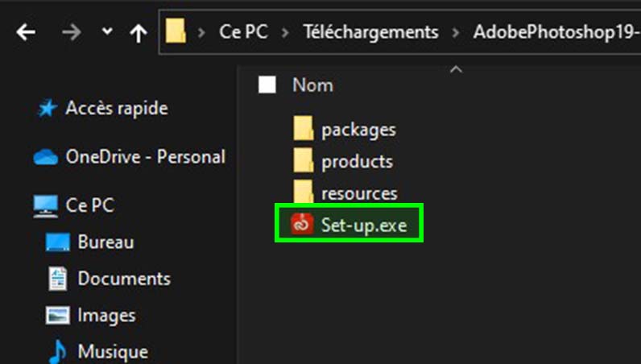Viewport: 641px width, 364px height.
Task: Select Bureau in the navigation pane
Action: tap(105, 242)
